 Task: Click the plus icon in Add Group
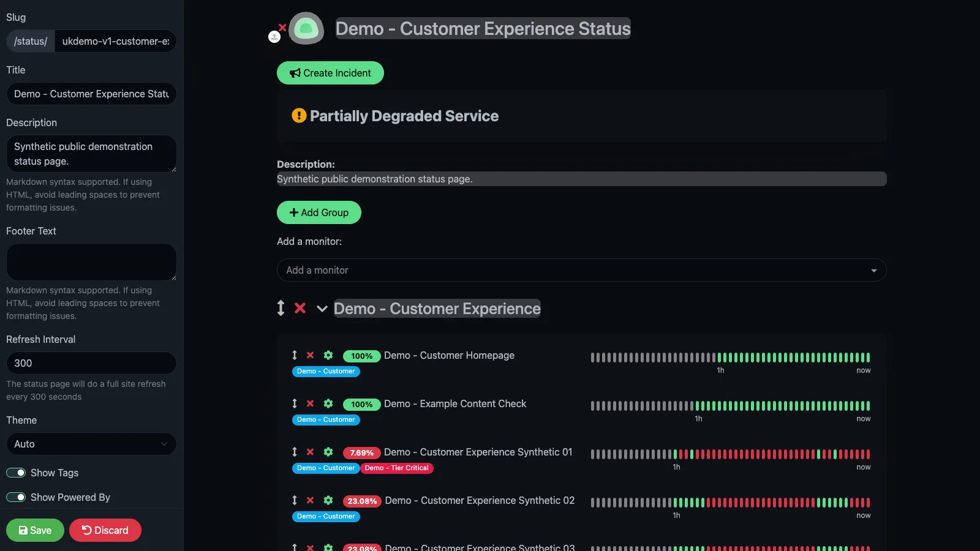point(294,212)
